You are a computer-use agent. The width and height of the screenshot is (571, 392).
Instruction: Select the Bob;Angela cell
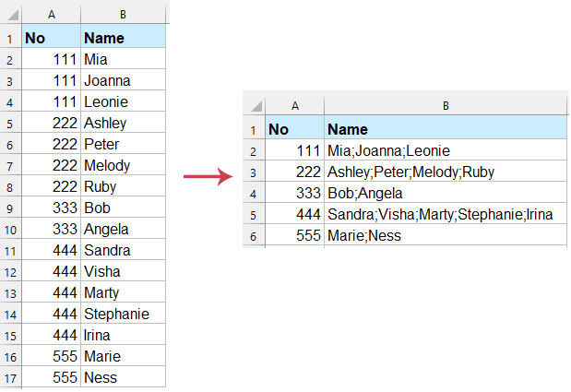tap(445, 193)
